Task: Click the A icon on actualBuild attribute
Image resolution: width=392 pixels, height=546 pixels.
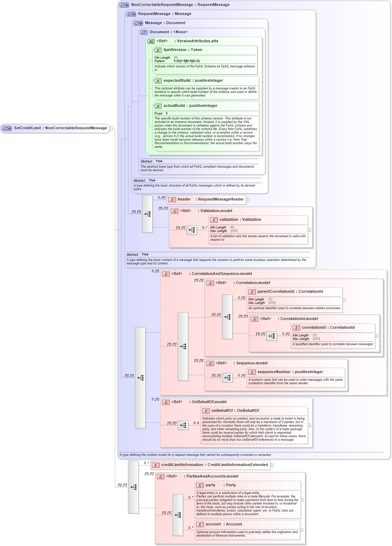Action: (158, 105)
